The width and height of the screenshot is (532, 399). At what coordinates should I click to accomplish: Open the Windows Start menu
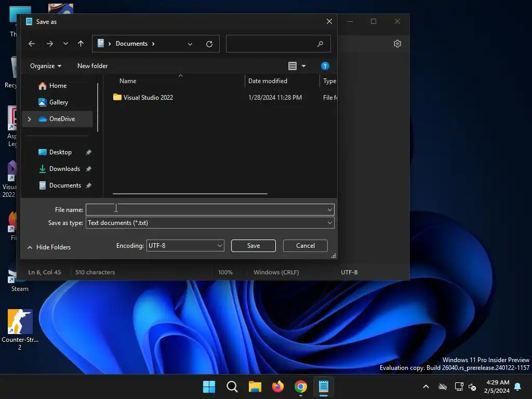tap(209, 387)
